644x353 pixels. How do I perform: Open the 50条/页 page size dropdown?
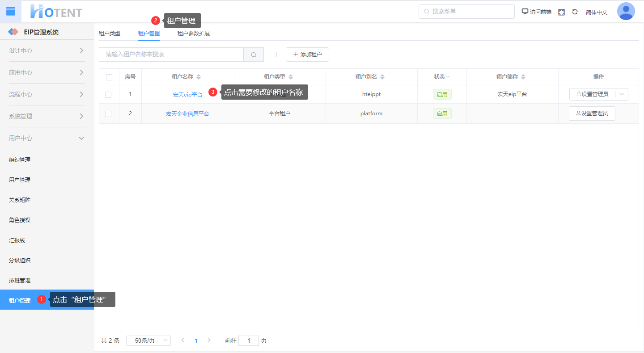[148, 340]
